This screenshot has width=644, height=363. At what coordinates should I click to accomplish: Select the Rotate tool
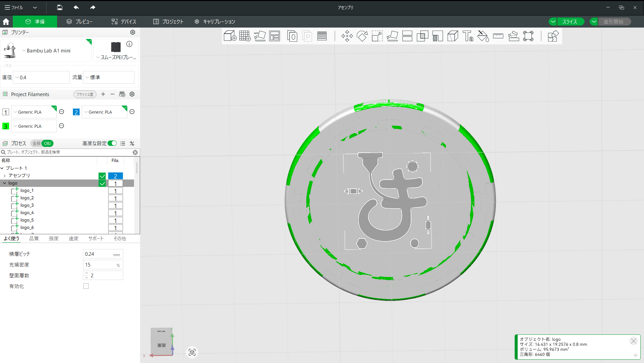[x=362, y=36]
